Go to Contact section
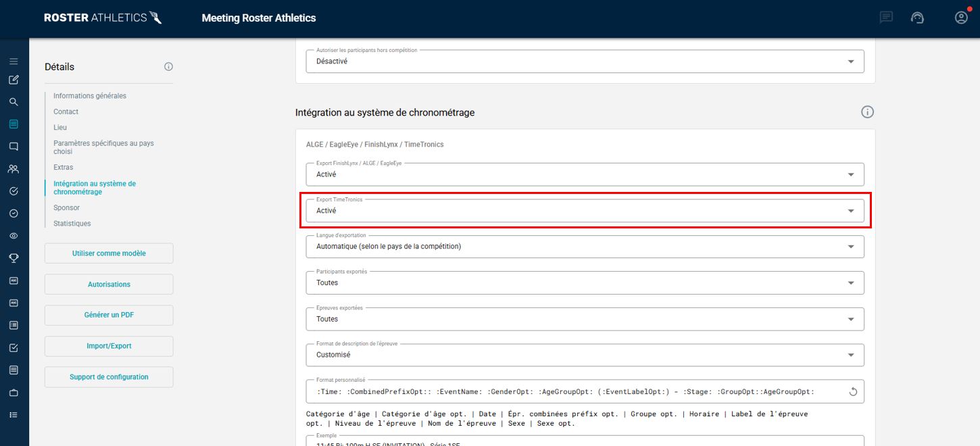 pyautogui.click(x=66, y=111)
